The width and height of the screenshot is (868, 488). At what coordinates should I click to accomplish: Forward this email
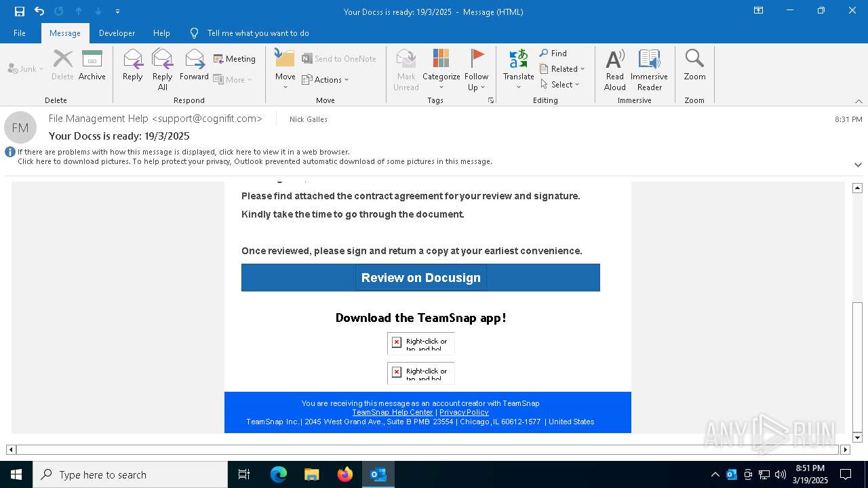click(194, 65)
